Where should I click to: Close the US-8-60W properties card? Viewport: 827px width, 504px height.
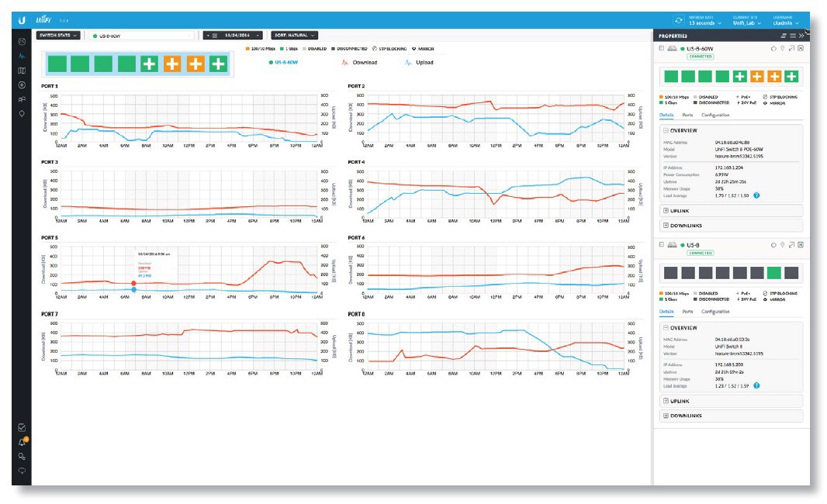(x=801, y=48)
